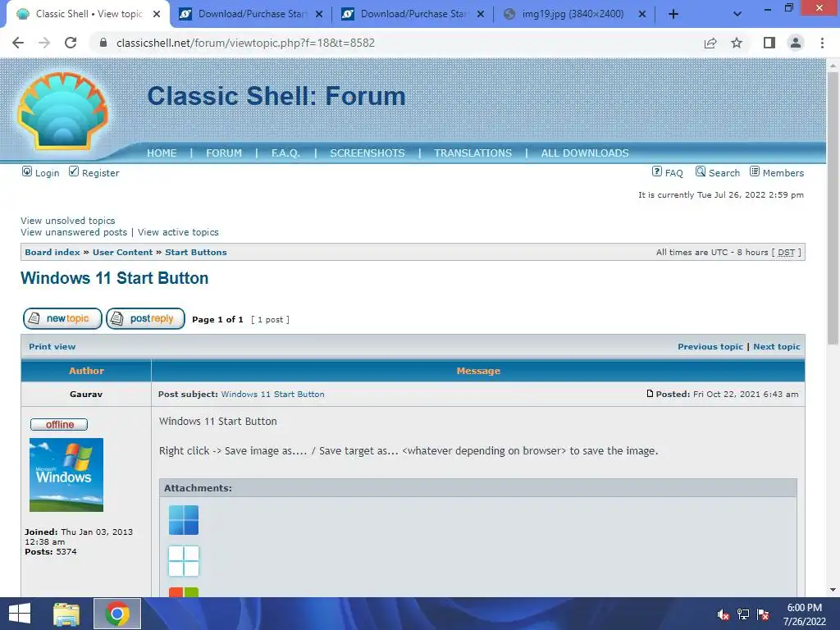Viewport: 840px width, 630px height.
Task: Click the Chrome taskbar icon
Action: (x=117, y=614)
